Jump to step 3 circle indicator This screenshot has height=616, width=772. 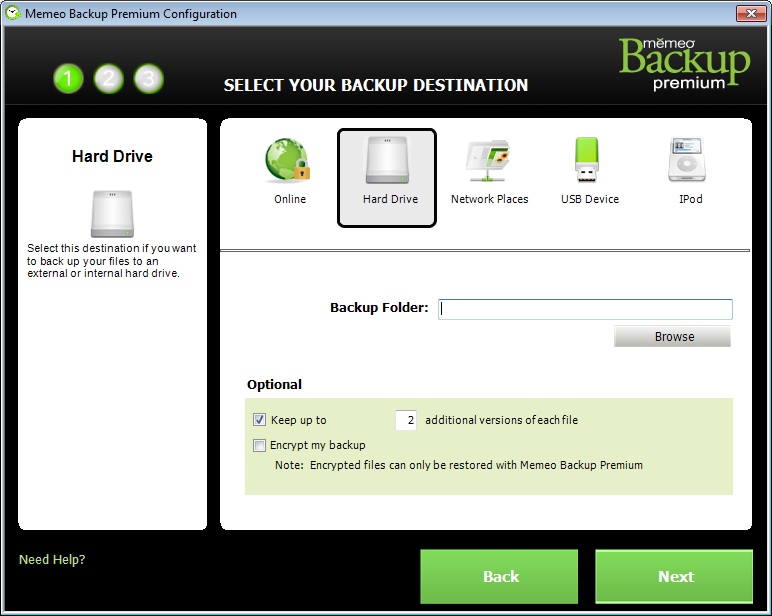(148, 79)
